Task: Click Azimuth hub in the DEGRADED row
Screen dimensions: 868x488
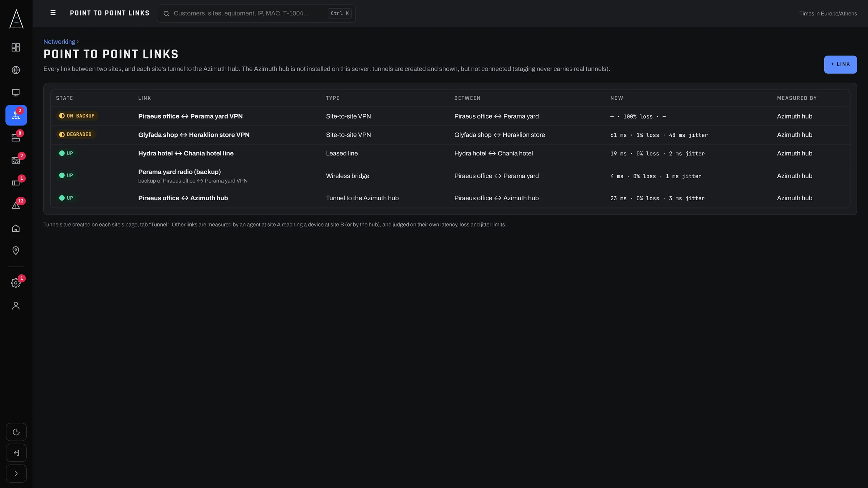Action: pos(795,135)
